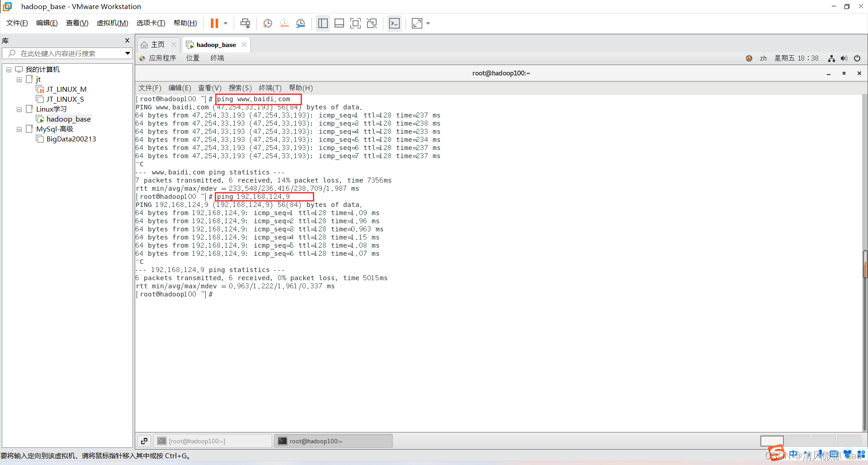Open the library search filter dropdown

tap(127, 53)
